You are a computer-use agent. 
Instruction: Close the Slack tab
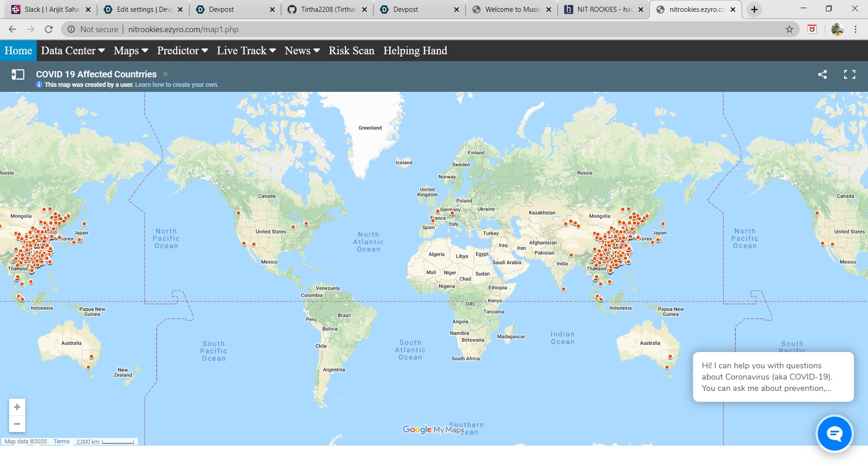88,10
